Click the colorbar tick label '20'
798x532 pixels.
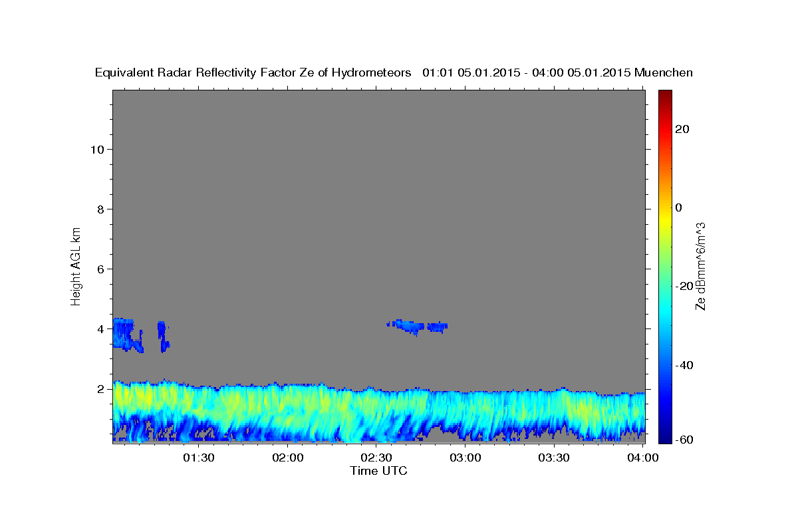pos(682,129)
